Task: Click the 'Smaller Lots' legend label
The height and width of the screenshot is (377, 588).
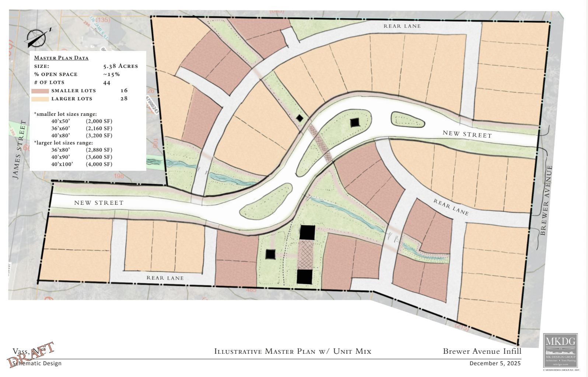Action: click(x=74, y=91)
